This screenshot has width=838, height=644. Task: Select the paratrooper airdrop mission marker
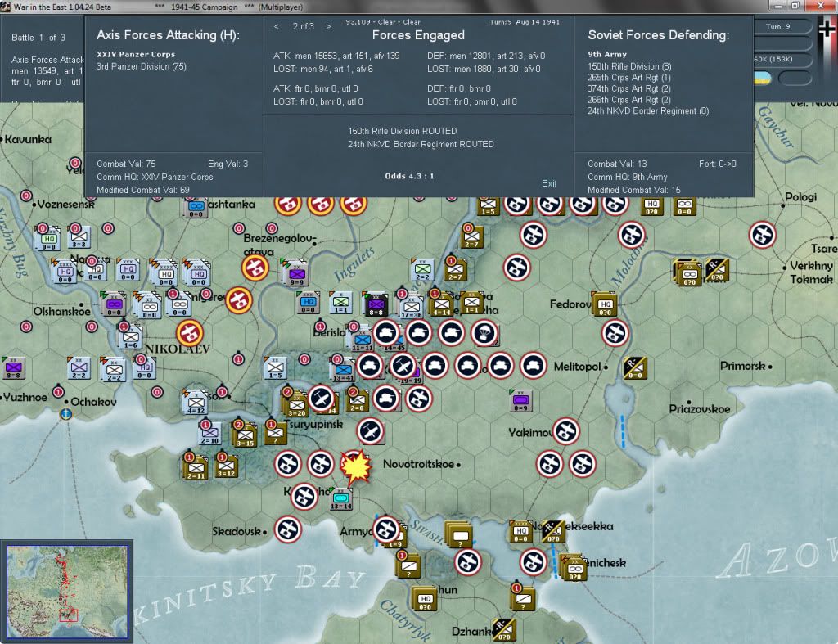(484, 333)
